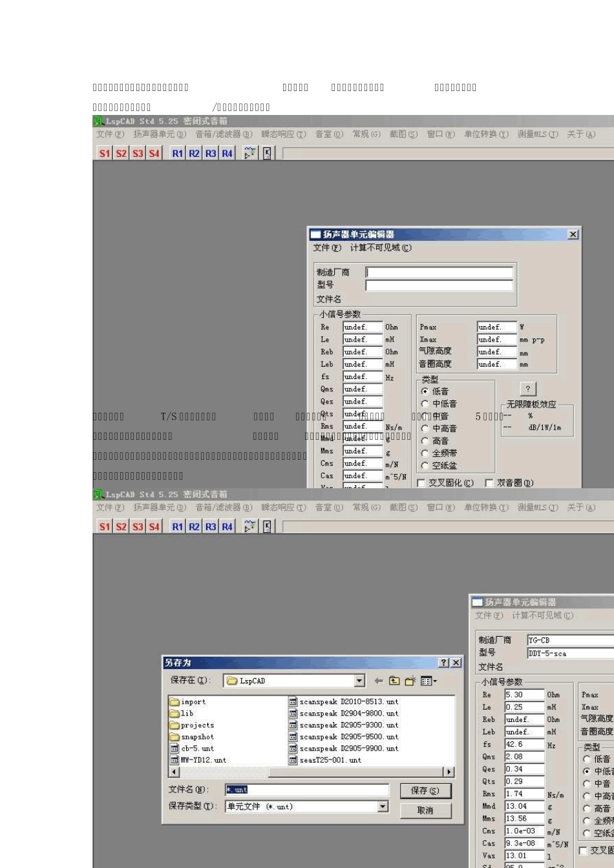The height and width of the screenshot is (868, 614).
Task: Click the 取消 button
Action: click(425, 811)
